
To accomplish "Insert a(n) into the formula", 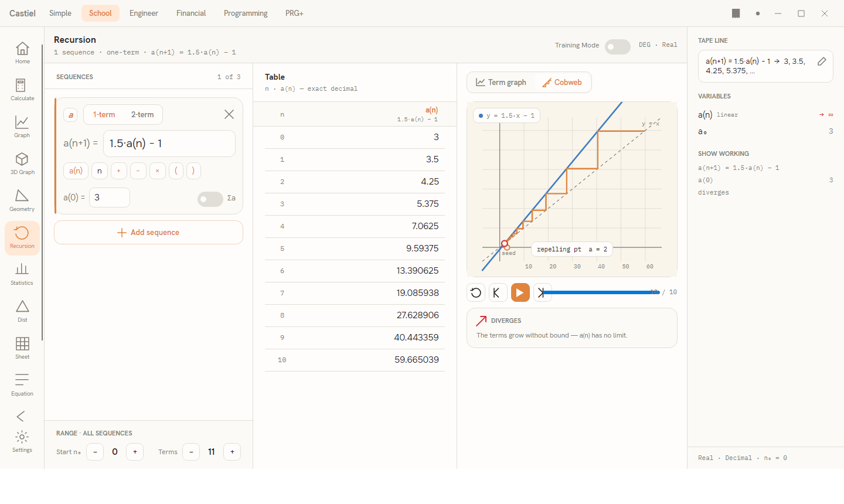I will [x=76, y=171].
